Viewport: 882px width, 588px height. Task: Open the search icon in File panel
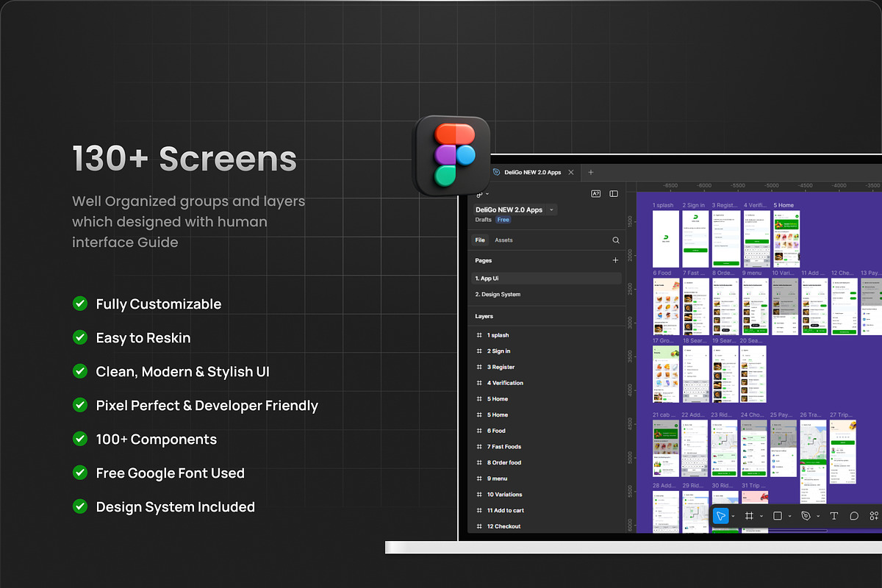pyautogui.click(x=616, y=240)
